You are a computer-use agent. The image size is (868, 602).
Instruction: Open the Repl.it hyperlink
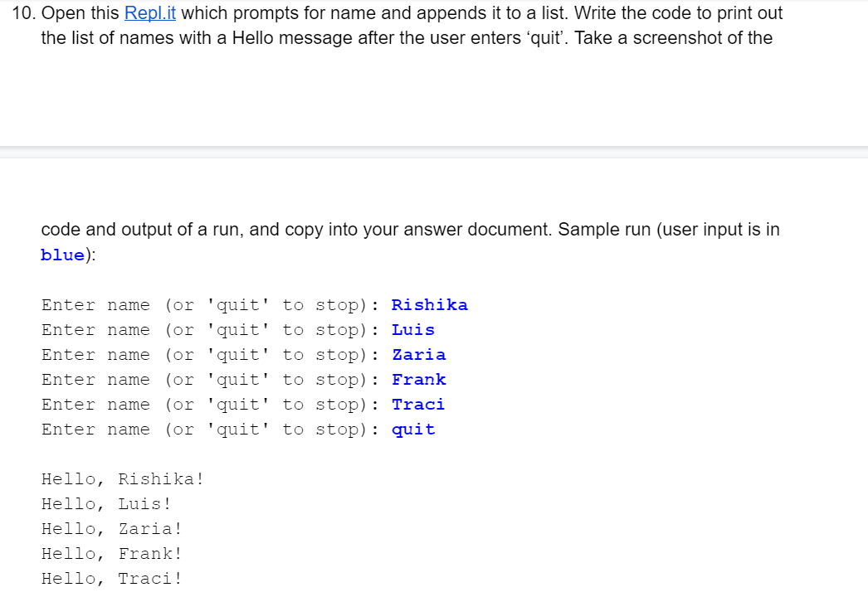150,13
